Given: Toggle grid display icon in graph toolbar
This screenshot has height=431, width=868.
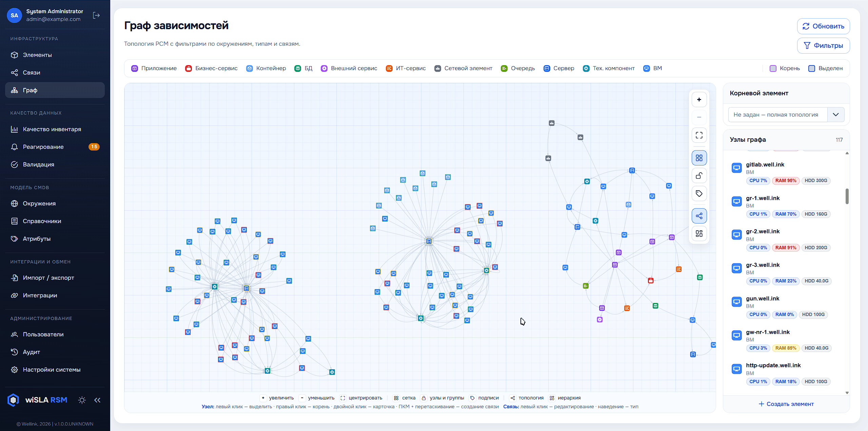Looking at the screenshot, I should point(699,158).
